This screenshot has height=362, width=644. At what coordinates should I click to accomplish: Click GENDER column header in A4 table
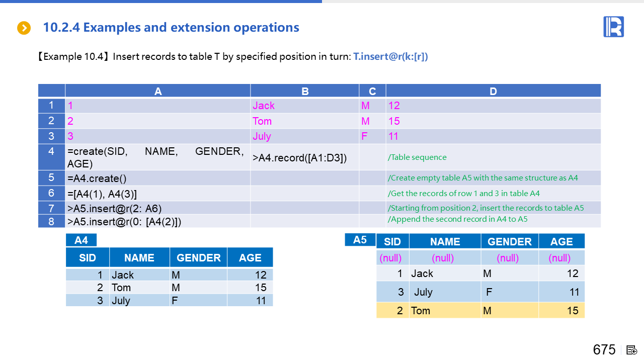click(x=198, y=257)
